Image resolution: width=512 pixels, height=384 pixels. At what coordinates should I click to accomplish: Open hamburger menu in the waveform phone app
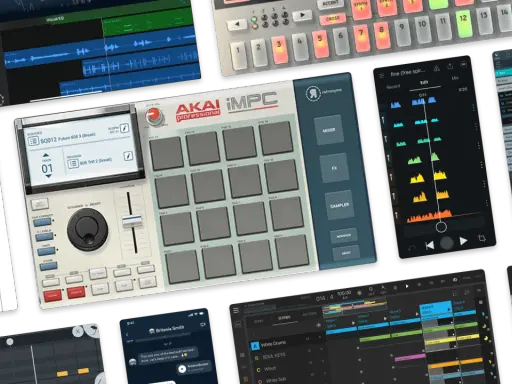(x=381, y=76)
